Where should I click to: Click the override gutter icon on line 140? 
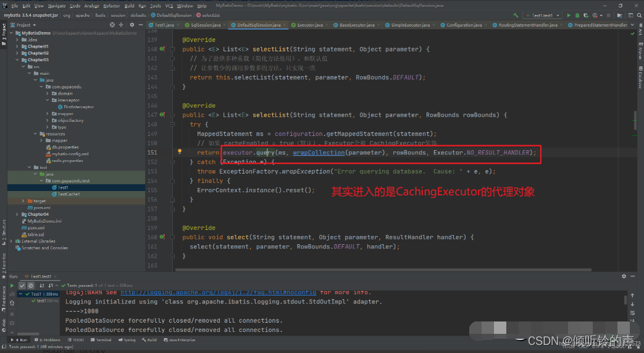coord(162,49)
